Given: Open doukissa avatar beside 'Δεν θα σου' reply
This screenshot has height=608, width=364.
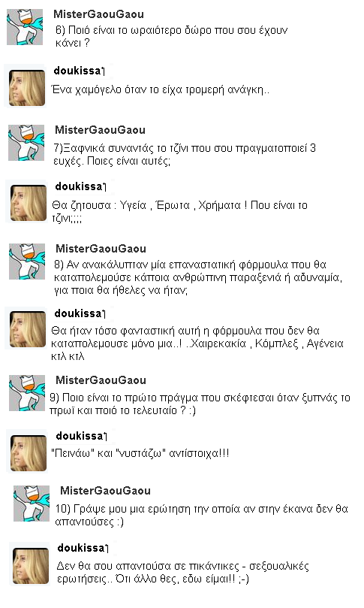Looking at the screenshot, I should 31,566.
